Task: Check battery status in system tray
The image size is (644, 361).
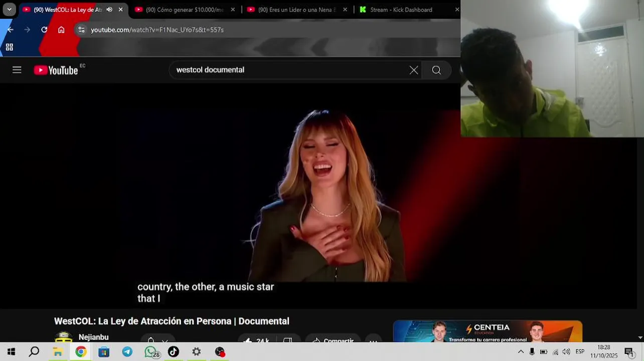Action: 544,352
